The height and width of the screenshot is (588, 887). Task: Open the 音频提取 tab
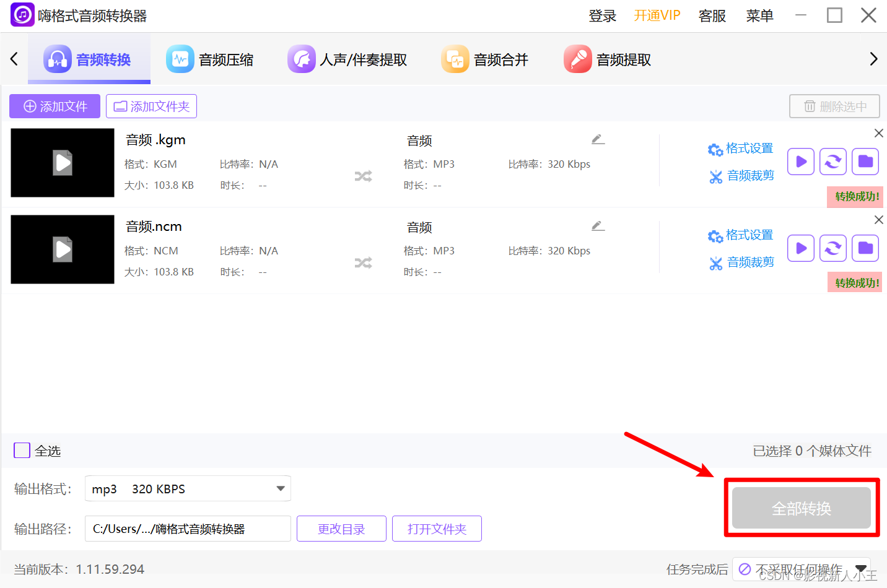[608, 59]
